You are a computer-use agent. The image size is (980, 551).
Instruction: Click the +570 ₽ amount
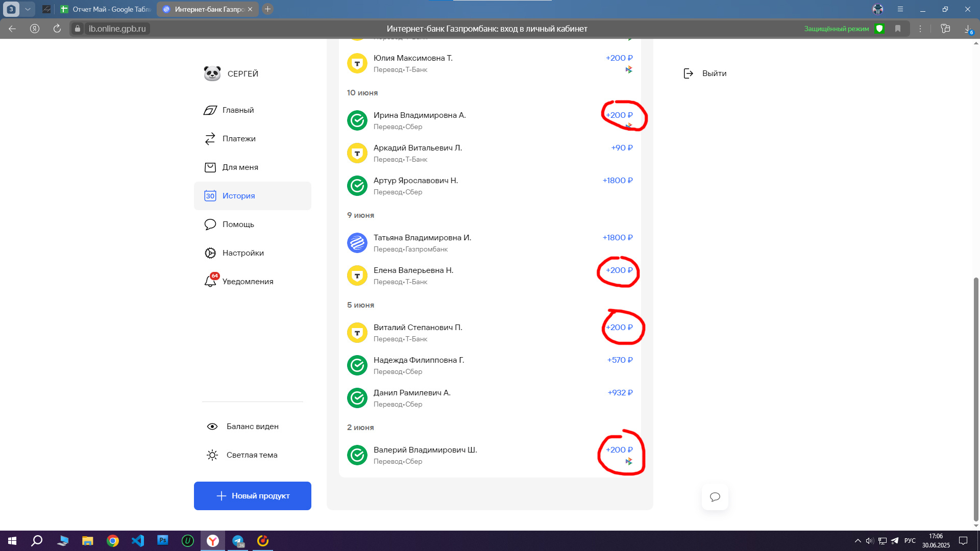(620, 360)
